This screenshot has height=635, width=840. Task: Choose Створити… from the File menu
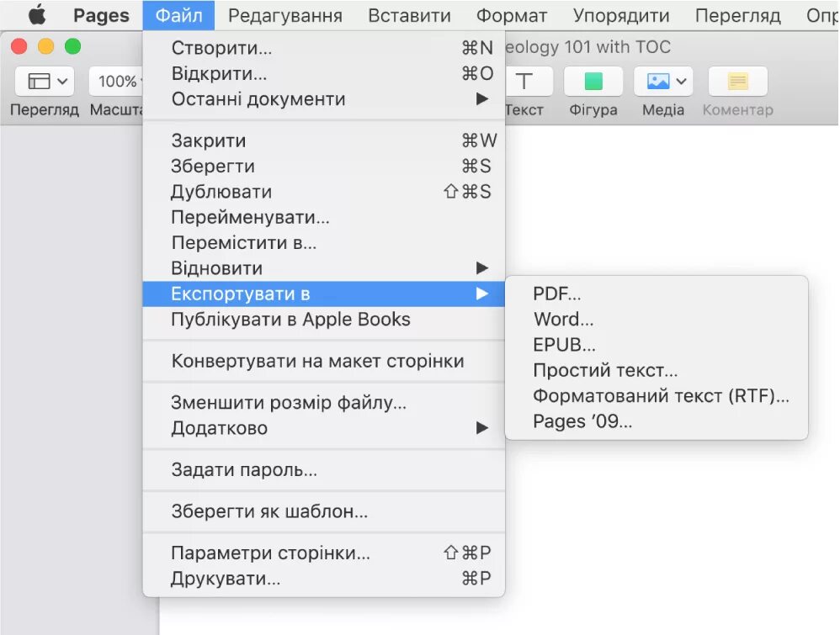(323, 48)
